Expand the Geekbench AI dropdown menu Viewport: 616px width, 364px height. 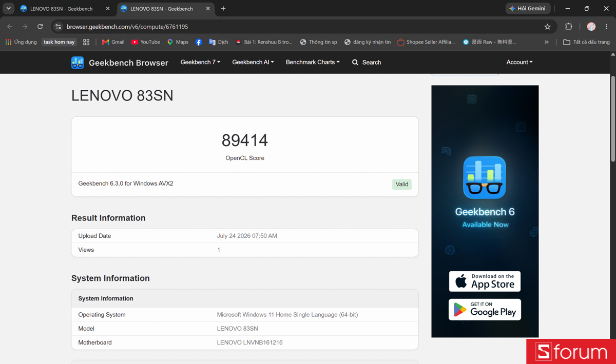tap(253, 62)
